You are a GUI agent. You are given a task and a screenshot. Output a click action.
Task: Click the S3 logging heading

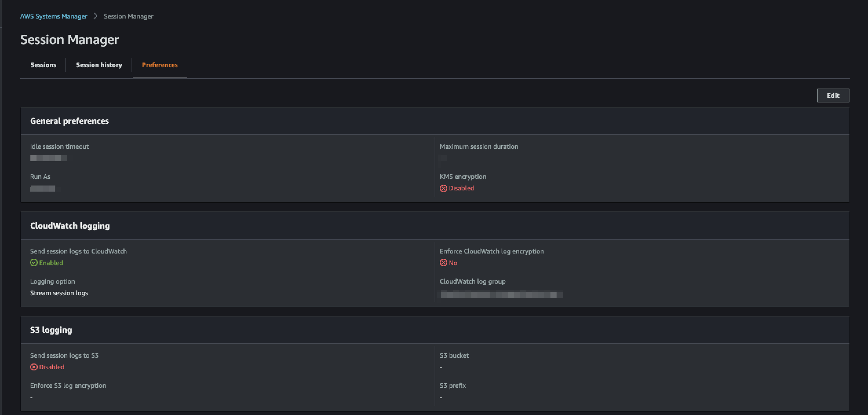51,330
